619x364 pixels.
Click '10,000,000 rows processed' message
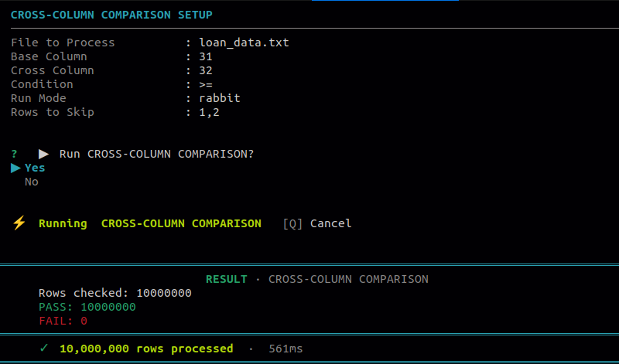coord(146,349)
